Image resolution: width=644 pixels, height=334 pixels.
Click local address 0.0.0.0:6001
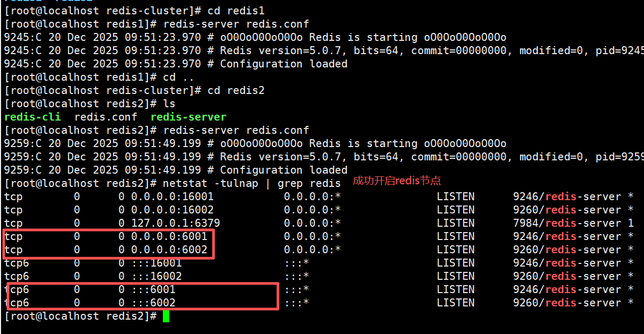(x=169, y=236)
